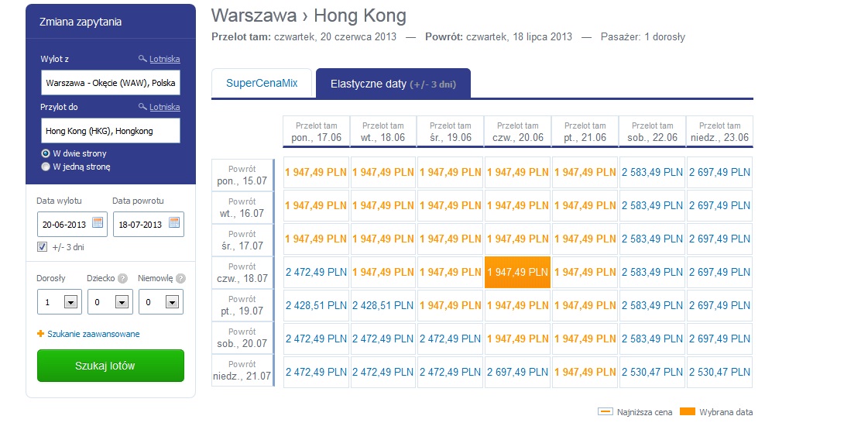
Task: Click the Przylot do airport input field
Action: click(x=111, y=131)
